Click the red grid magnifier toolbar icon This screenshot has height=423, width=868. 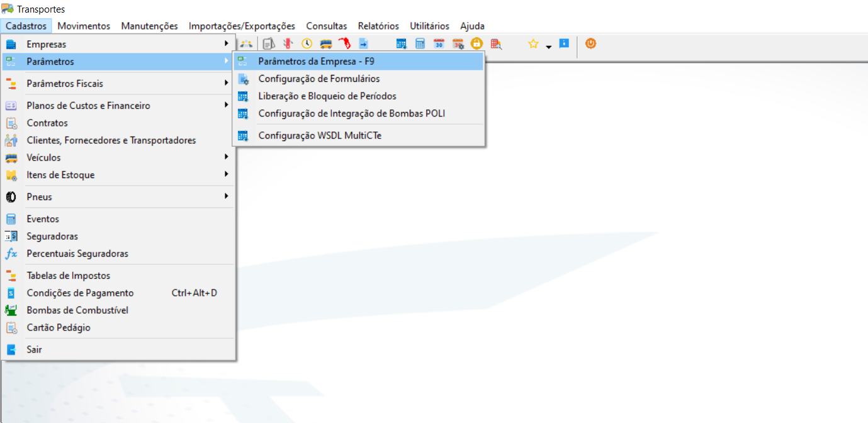tap(496, 43)
